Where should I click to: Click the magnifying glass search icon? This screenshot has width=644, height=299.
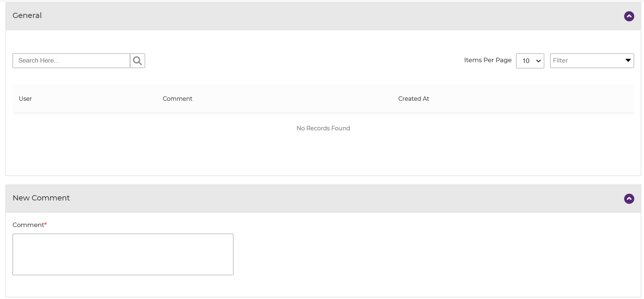click(x=137, y=61)
